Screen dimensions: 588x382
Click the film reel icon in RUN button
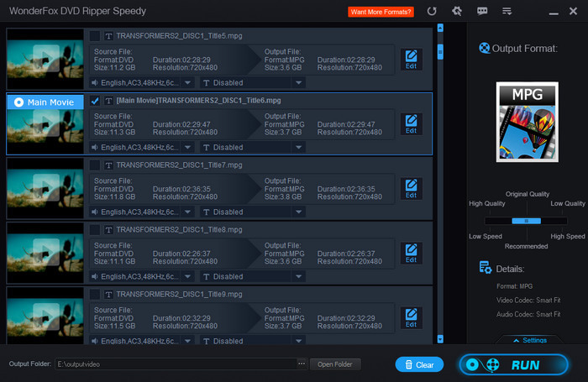493,364
